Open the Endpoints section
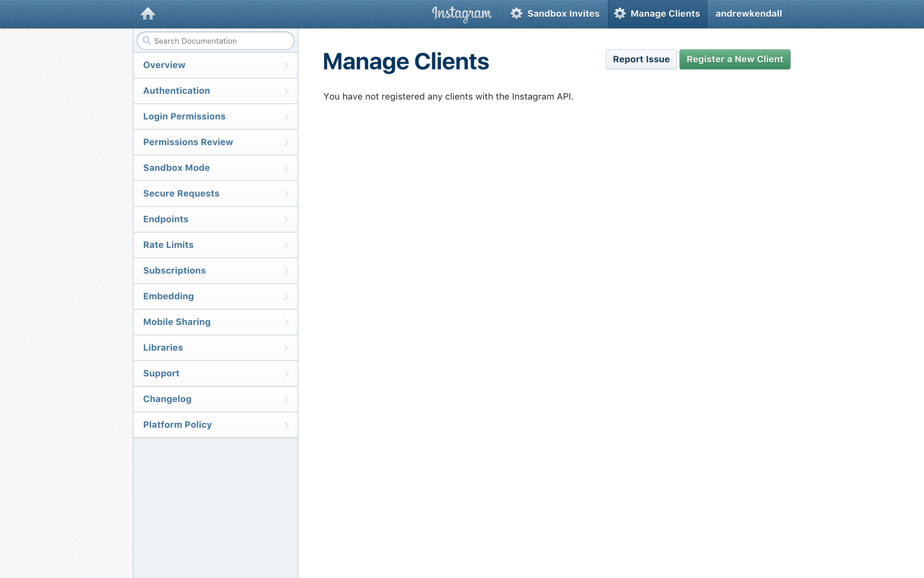This screenshot has height=578, width=924. pos(215,219)
